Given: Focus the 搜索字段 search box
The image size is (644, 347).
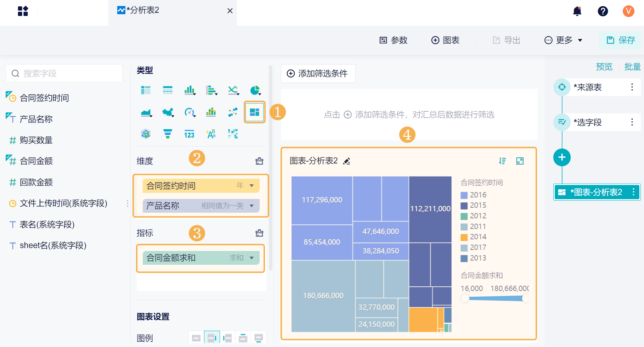Looking at the screenshot, I should (x=64, y=73).
